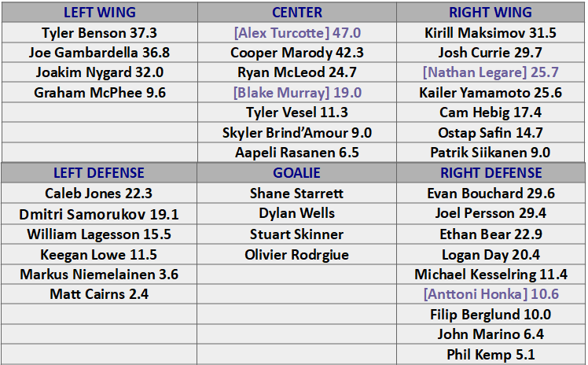Select the LEFT DEFENSE header
Viewport: 588px width, 365px height.
pos(99,173)
